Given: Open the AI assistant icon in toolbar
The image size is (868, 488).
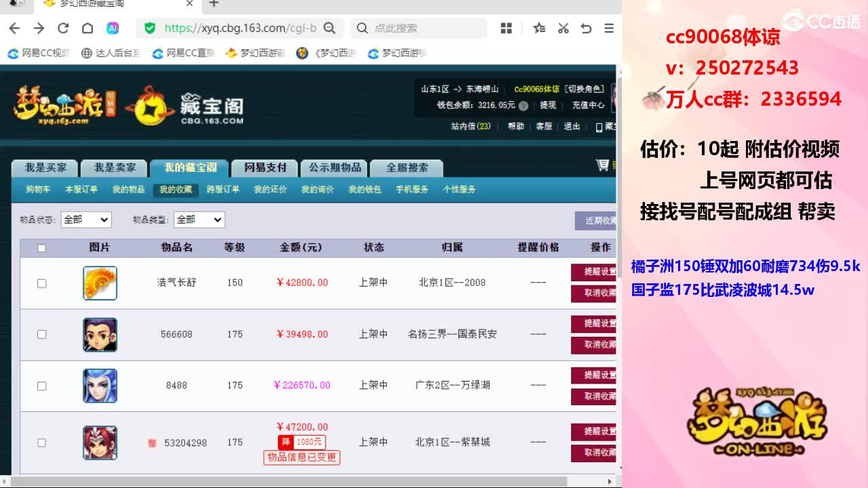Looking at the screenshot, I should click(x=113, y=28).
